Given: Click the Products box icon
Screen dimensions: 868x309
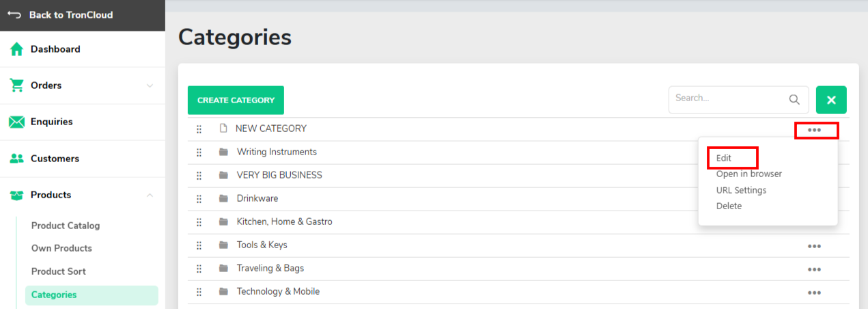Looking at the screenshot, I should pyautogui.click(x=16, y=195).
